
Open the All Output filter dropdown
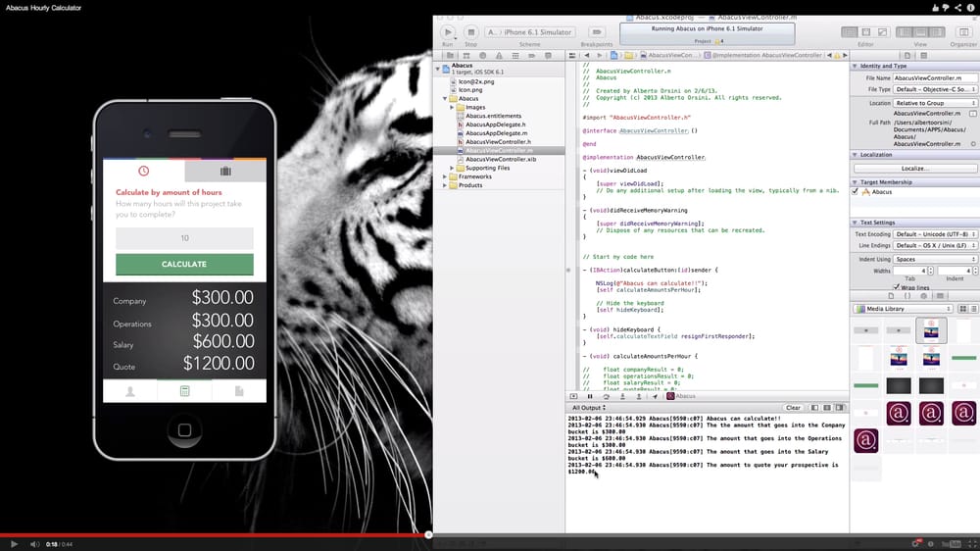click(588, 408)
